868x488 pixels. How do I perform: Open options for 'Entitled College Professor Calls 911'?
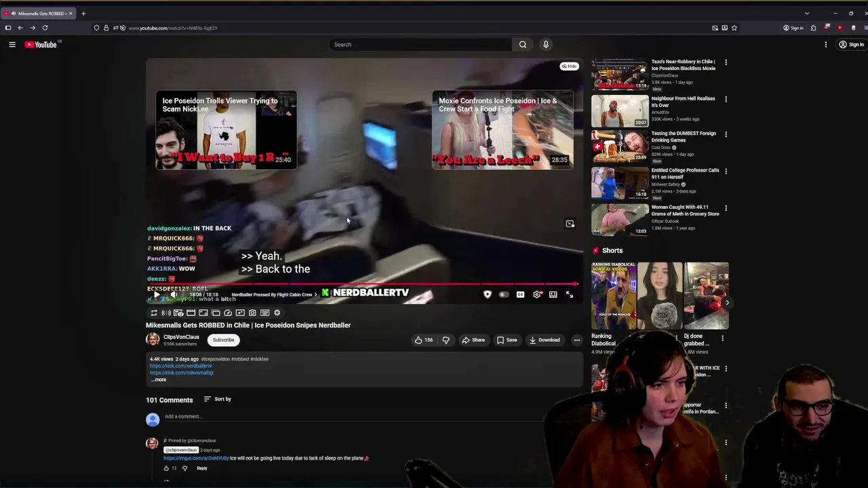(726, 171)
